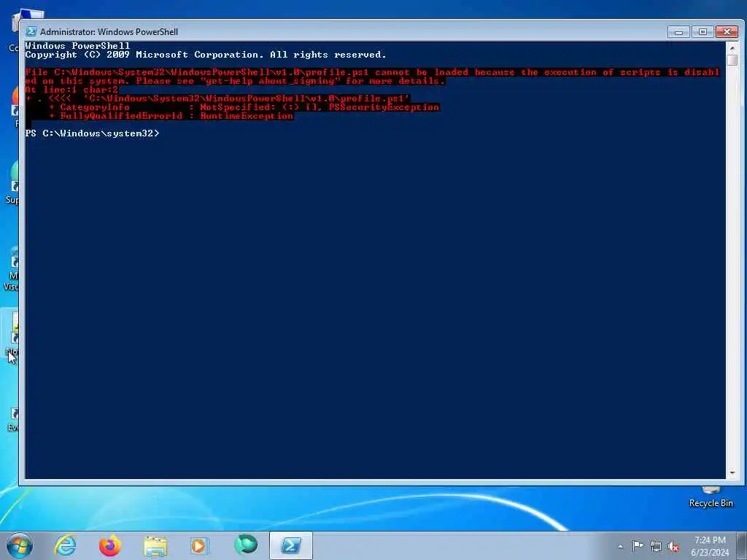Close the PowerShell window
747x560 pixels.
pyautogui.click(x=727, y=32)
